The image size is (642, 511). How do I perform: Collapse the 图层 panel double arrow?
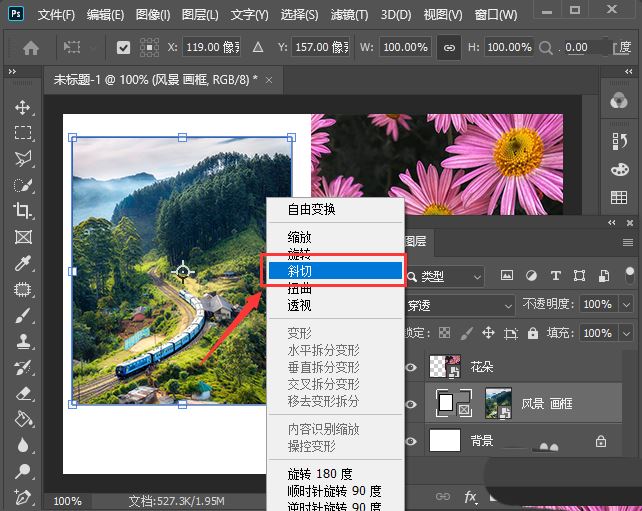coord(612,223)
